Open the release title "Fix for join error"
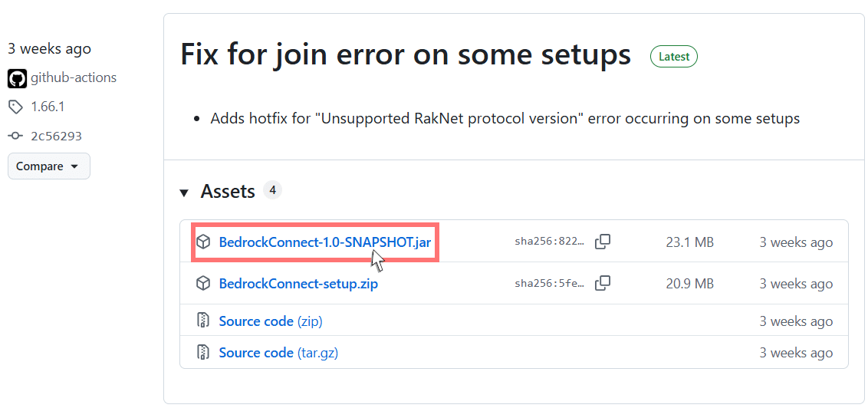The height and width of the screenshot is (408, 868). [x=405, y=55]
